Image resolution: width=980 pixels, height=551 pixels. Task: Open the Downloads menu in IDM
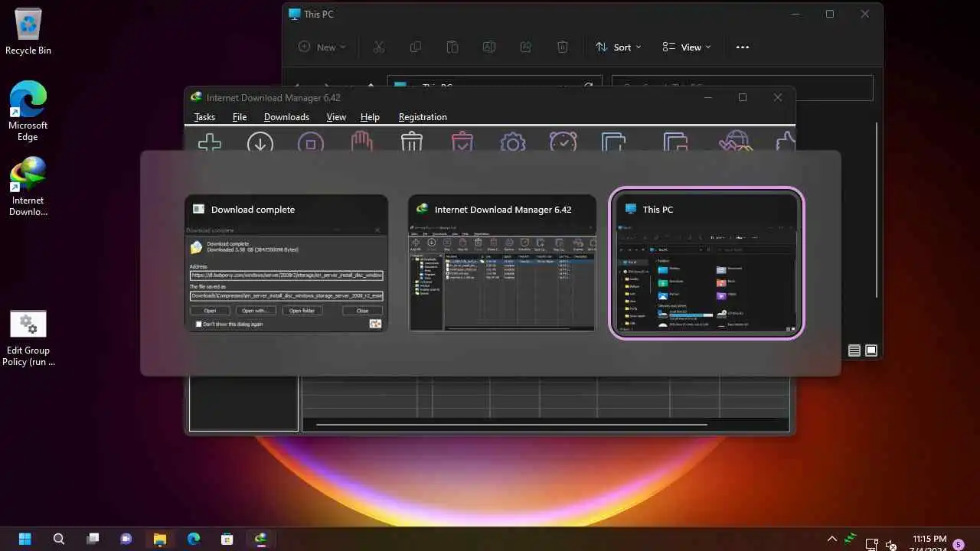pos(286,117)
